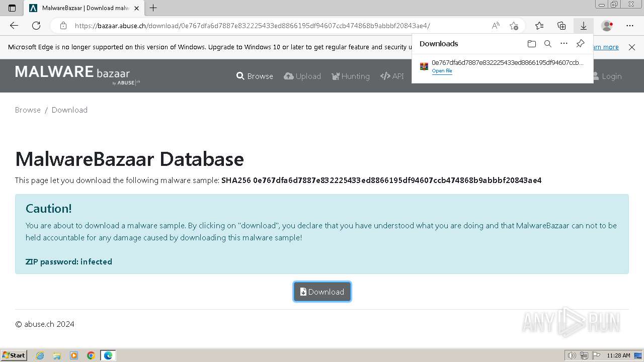
Task: Open media player taskbar icon
Action: (x=74, y=355)
